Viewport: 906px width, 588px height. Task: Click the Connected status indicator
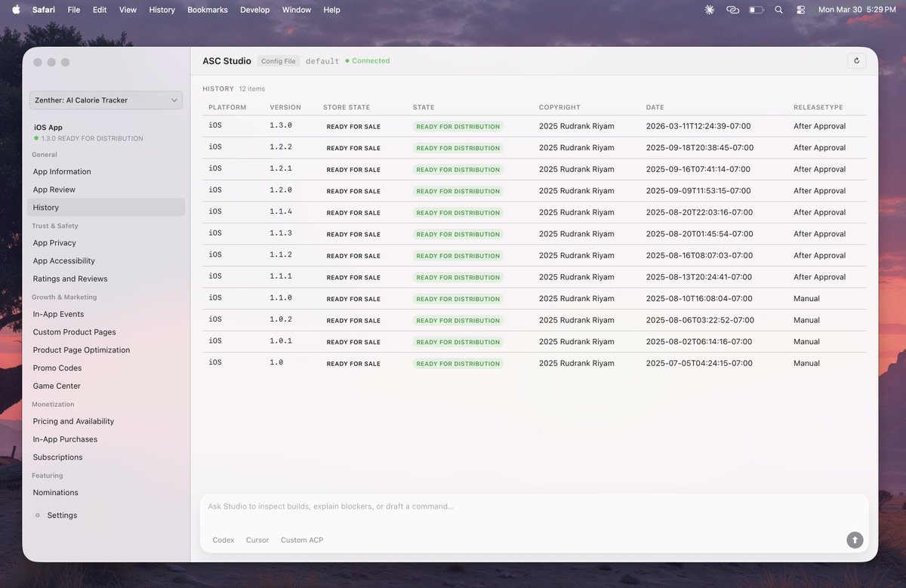click(368, 61)
